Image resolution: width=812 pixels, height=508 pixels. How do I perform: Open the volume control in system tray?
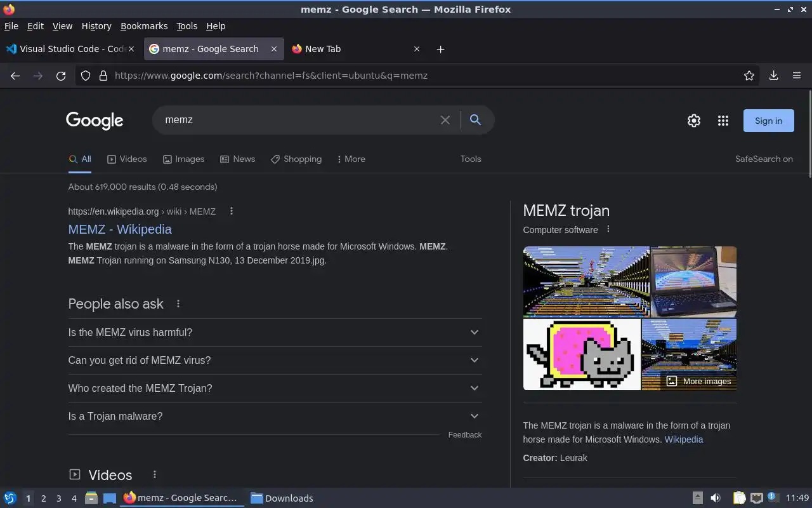pyautogui.click(x=716, y=498)
